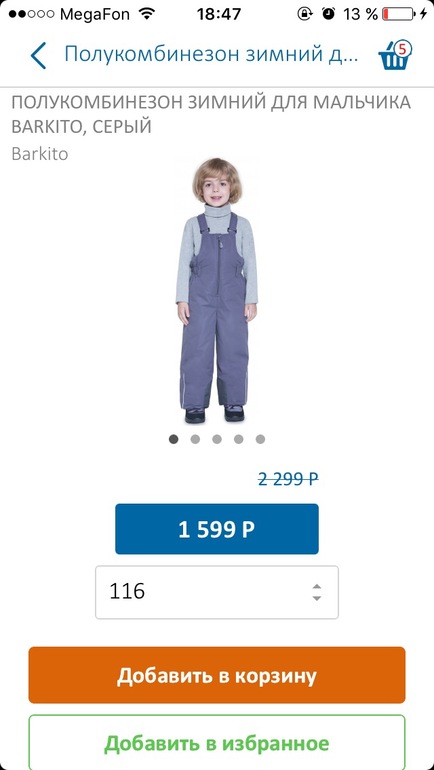Select the first image page dot
This screenshot has width=434, height=770.
pos(173,439)
